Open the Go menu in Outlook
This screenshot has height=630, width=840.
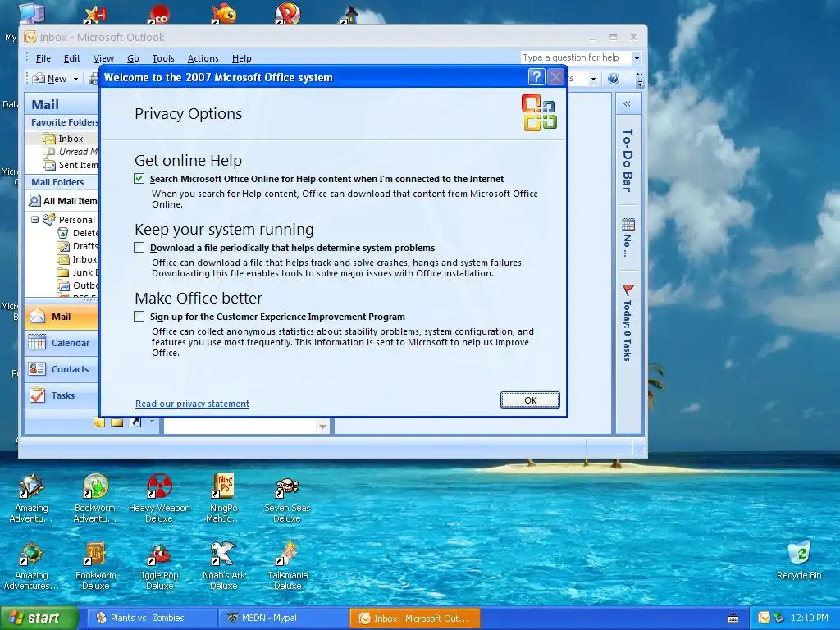[x=133, y=58]
